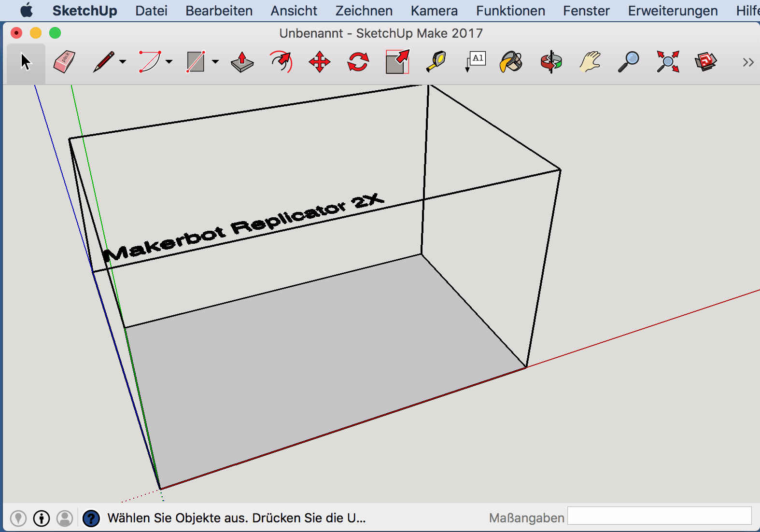
Task: Click the Zoom Extents tool
Action: click(668, 62)
